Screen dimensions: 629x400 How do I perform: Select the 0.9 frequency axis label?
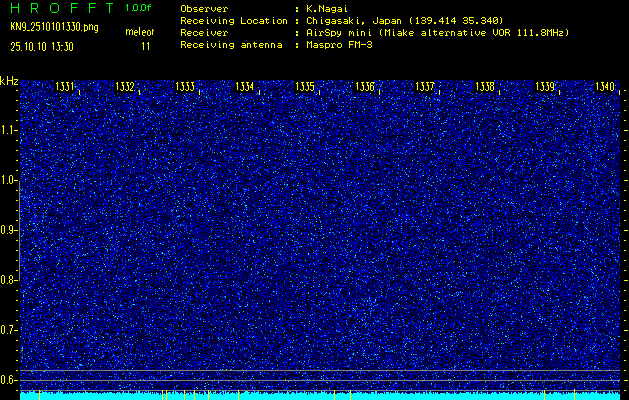pos(9,230)
